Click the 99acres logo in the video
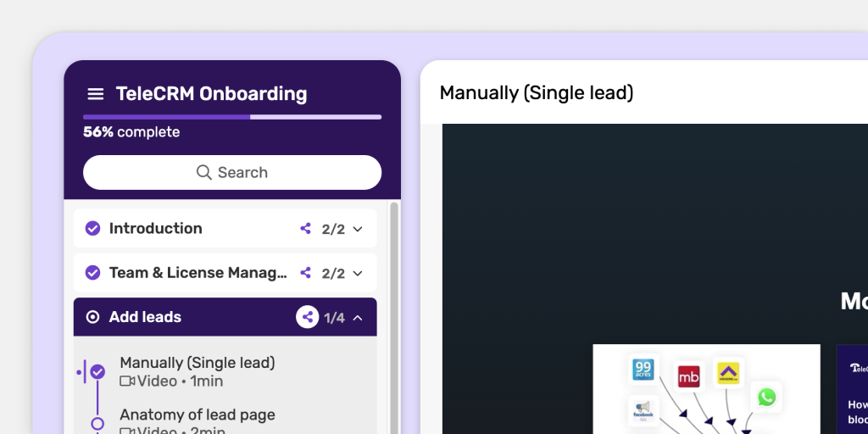868x434 pixels. 643,370
